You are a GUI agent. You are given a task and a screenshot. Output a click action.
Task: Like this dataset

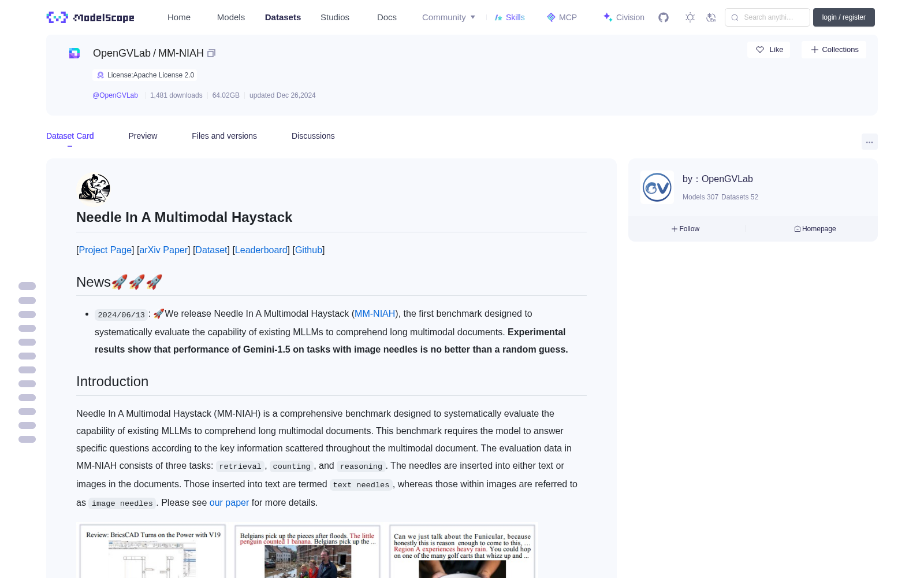[769, 50]
